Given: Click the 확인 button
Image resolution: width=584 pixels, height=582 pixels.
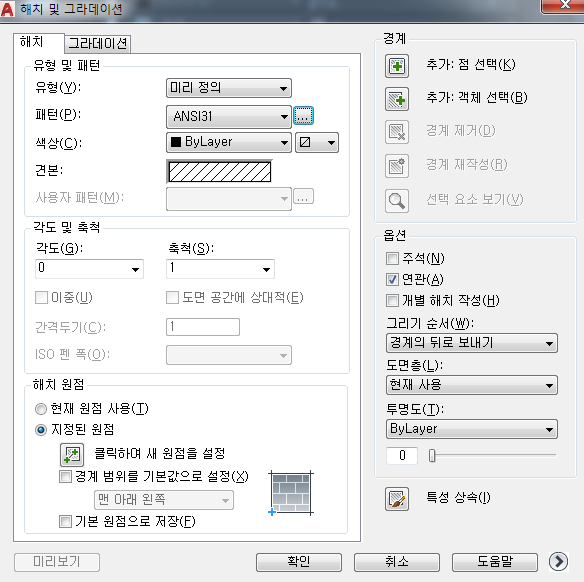Looking at the screenshot, I should [x=299, y=562].
